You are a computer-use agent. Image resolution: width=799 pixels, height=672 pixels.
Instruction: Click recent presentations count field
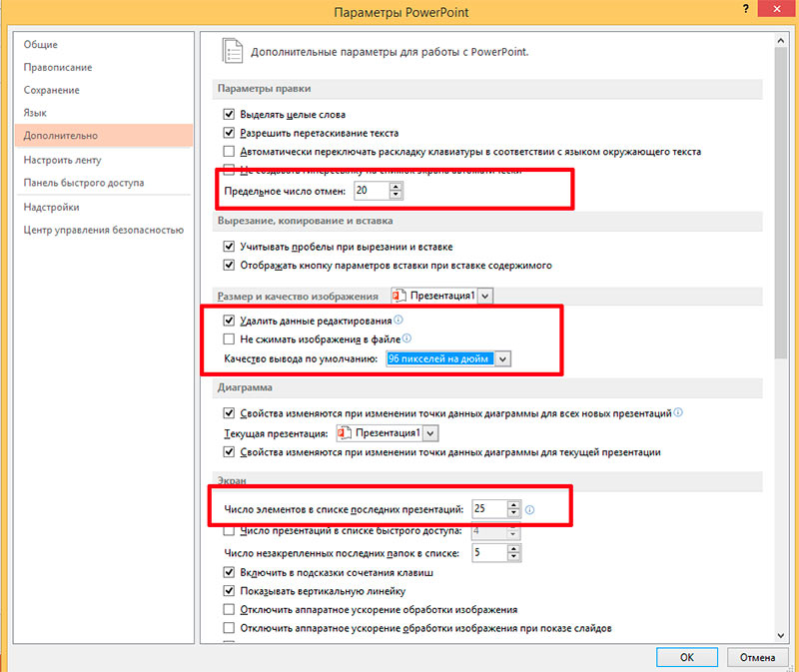pyautogui.click(x=489, y=509)
